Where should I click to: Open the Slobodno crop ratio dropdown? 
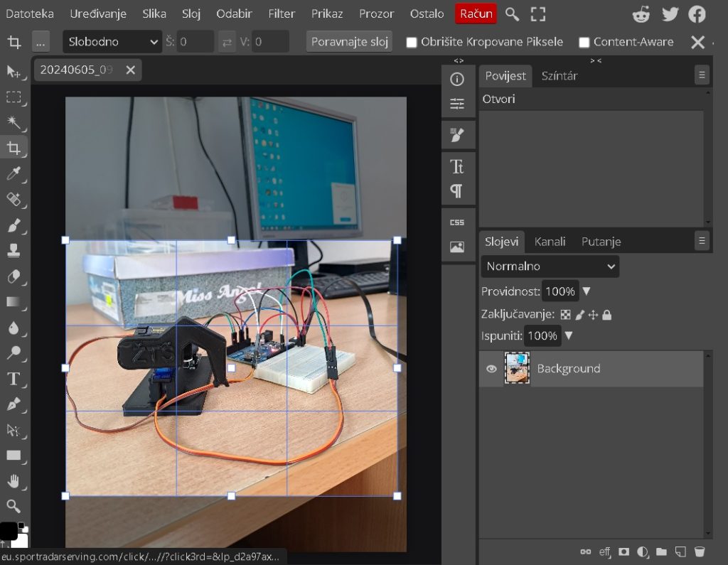(112, 42)
